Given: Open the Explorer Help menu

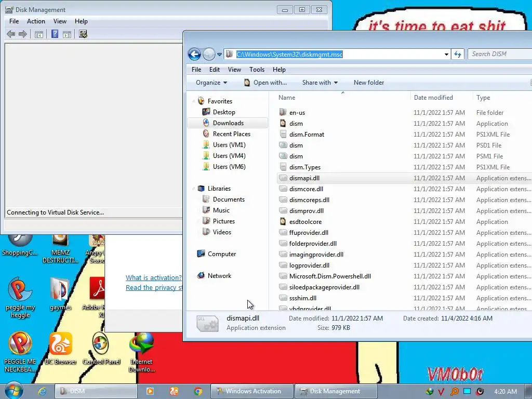Looking at the screenshot, I should pyautogui.click(x=279, y=70).
